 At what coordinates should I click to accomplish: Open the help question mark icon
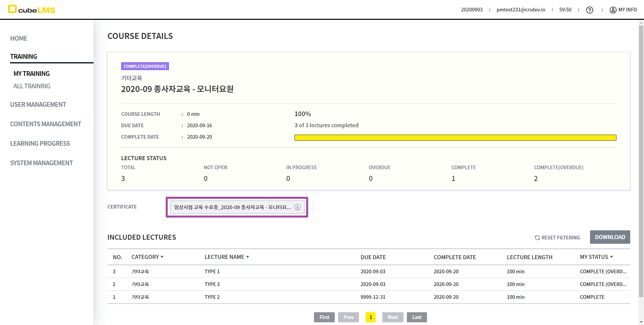pyautogui.click(x=589, y=10)
